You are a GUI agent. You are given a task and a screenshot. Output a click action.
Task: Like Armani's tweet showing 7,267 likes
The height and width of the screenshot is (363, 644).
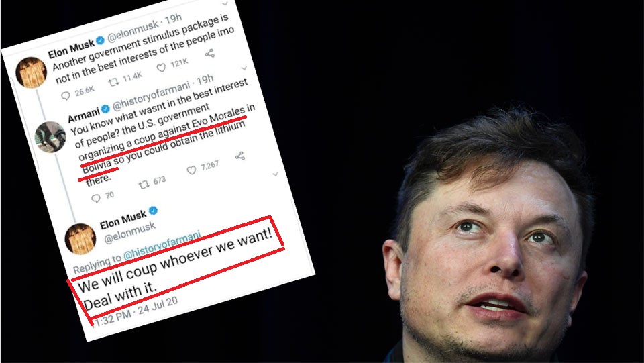click(x=191, y=170)
